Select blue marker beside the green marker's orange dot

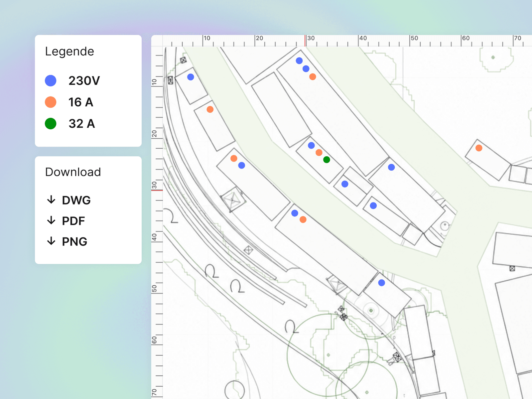click(311, 145)
